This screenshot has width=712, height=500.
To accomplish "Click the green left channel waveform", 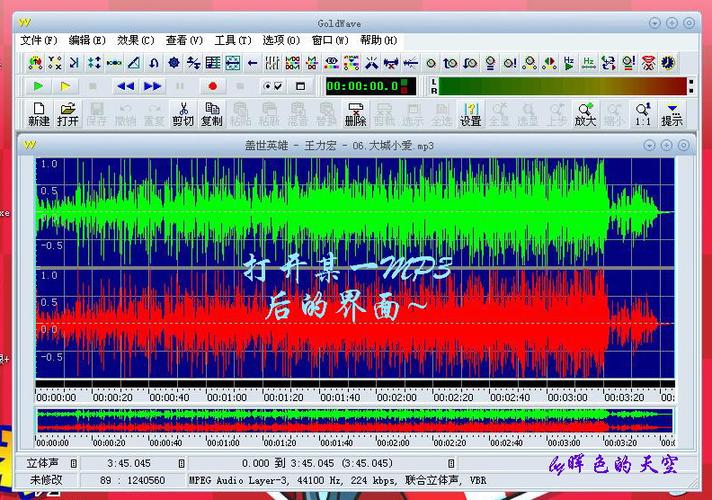I will point(355,212).
